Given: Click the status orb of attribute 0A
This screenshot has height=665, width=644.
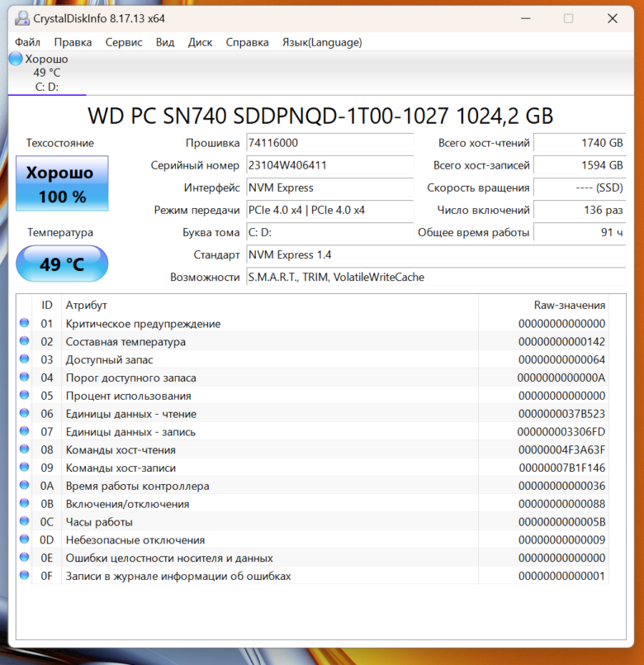Looking at the screenshot, I should click(x=24, y=485).
